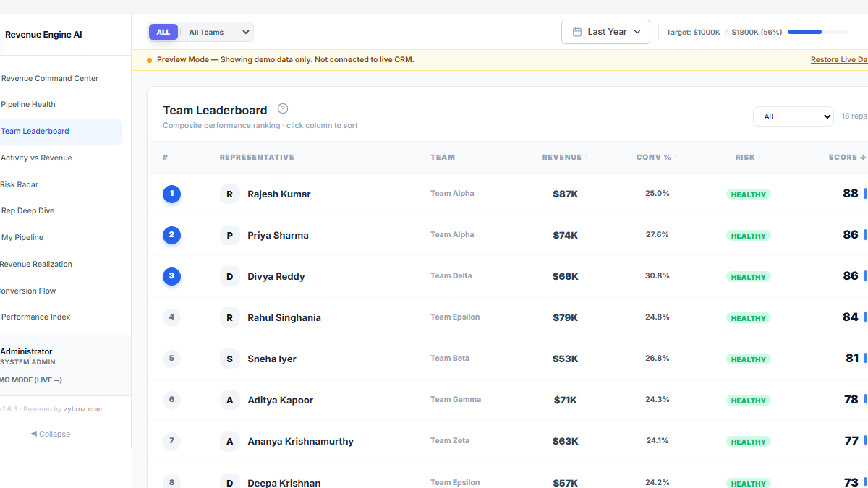868x488 pixels.
Task: Click rank 4 badge for Rahul Singhania
Action: click(x=171, y=317)
